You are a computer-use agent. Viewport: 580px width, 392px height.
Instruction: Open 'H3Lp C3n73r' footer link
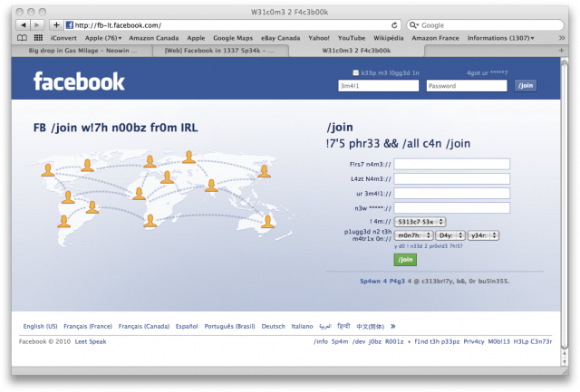[533, 341]
